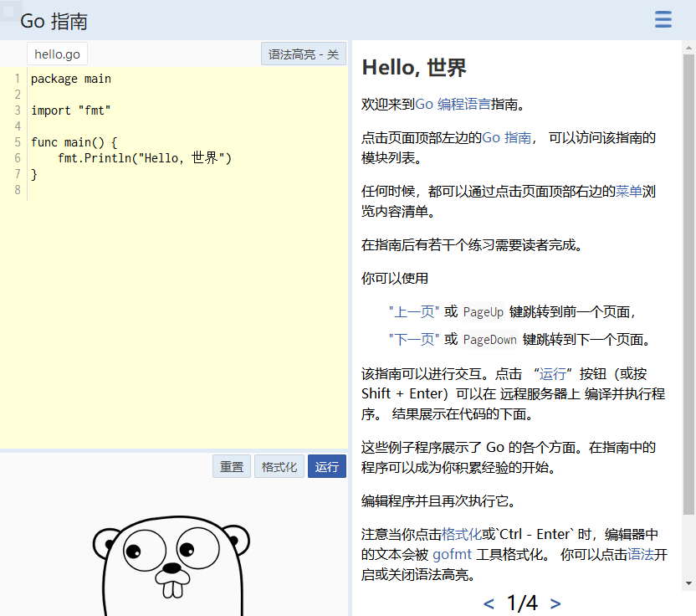This screenshot has height=616, width=696.
Task: Click the "上一页" link
Action: (x=414, y=312)
